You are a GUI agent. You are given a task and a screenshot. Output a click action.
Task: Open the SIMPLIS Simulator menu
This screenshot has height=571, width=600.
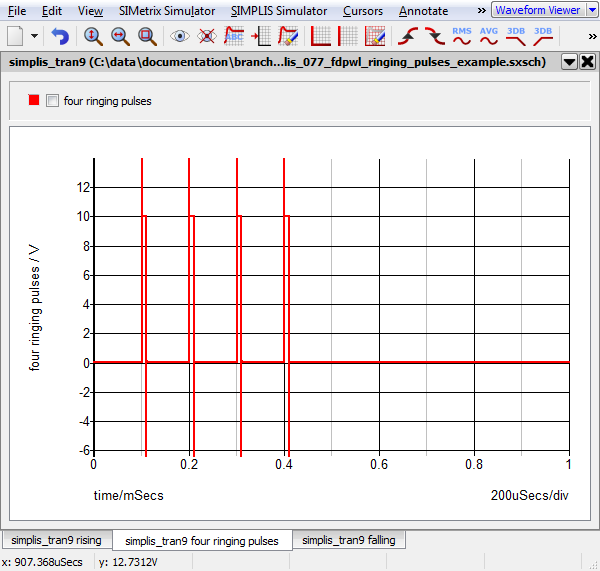pyautogui.click(x=278, y=10)
